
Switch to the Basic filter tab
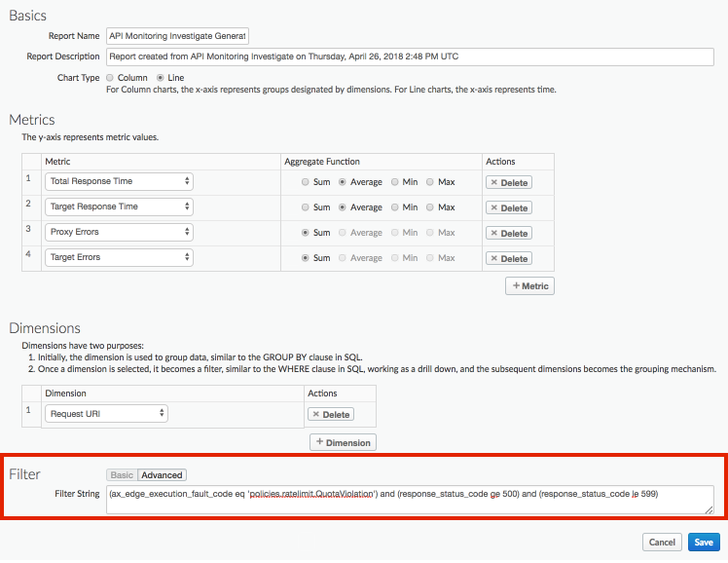point(122,475)
